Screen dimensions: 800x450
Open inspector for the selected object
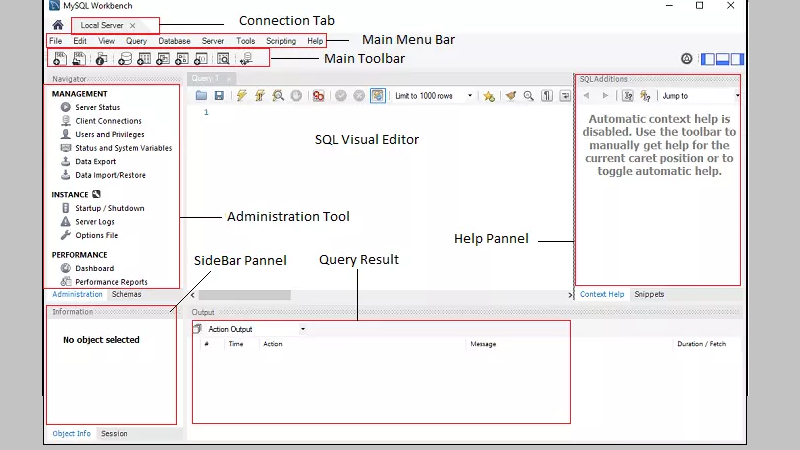102,59
